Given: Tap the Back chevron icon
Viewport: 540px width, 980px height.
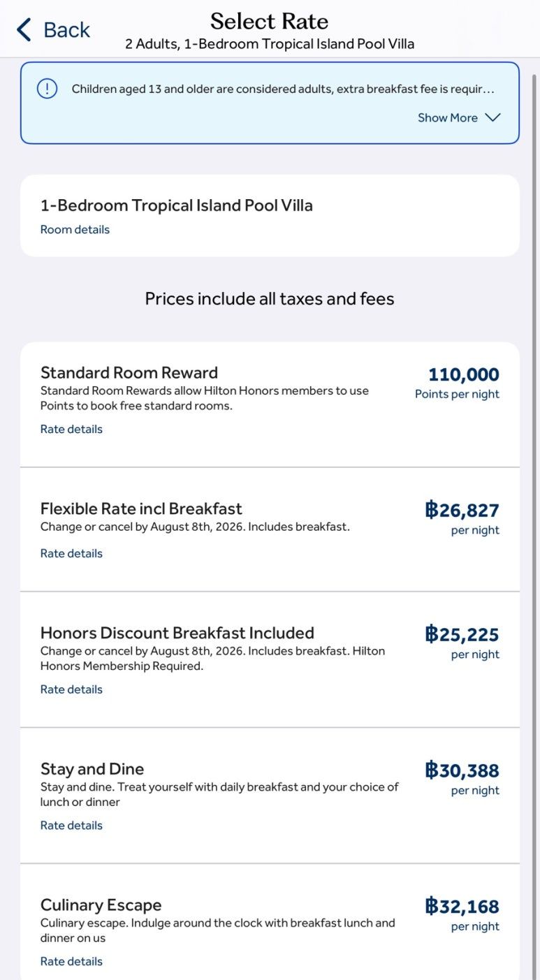Looking at the screenshot, I should tap(24, 30).
